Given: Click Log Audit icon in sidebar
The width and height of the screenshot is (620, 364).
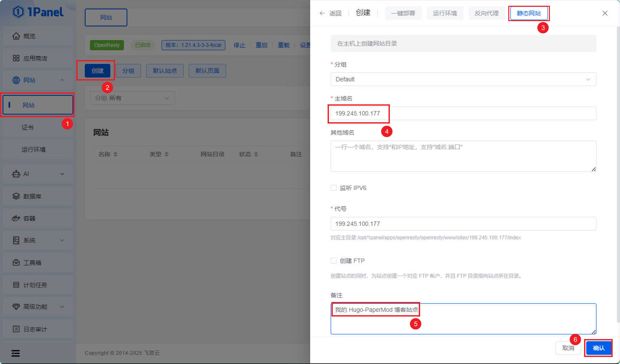Looking at the screenshot, I should click(16, 329).
